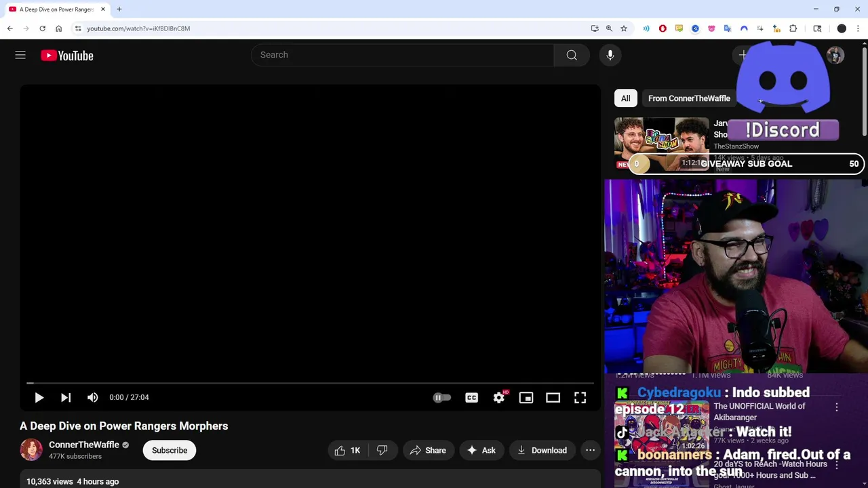Install app icon in the address bar
This screenshot has height=488, width=868.
tap(595, 28)
